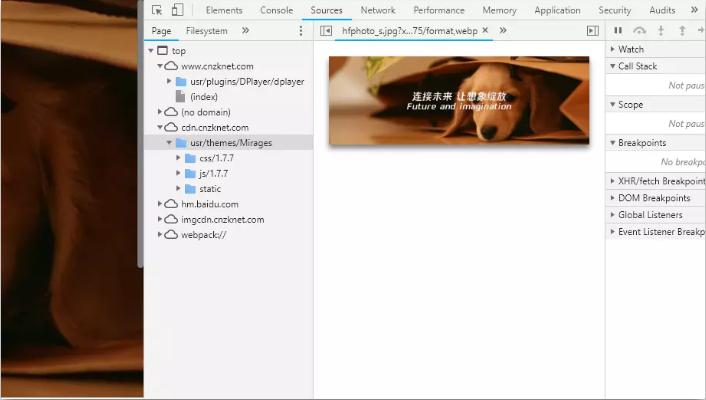Click the (index) document icon
This screenshot has width=706, height=400.
coord(180,96)
